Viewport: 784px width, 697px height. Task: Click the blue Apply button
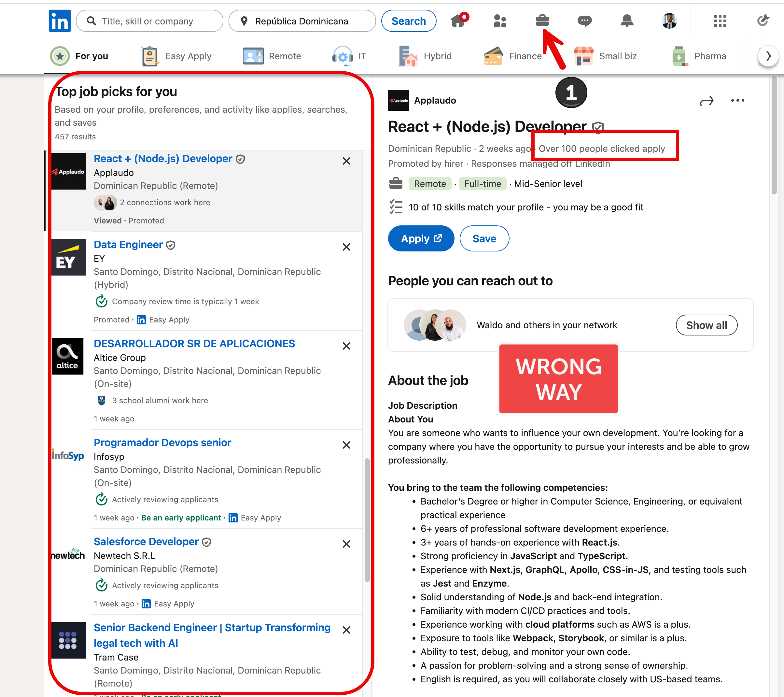(421, 239)
